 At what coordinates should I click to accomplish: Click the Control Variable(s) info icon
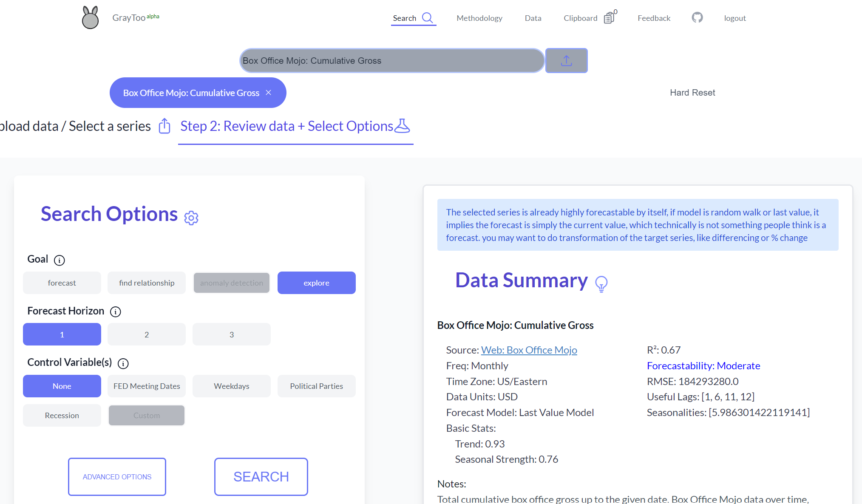pos(123,363)
